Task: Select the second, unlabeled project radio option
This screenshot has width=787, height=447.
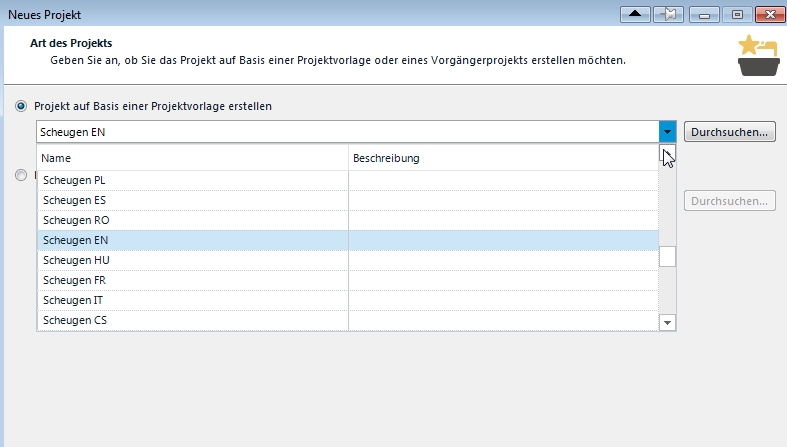Action: point(21,175)
